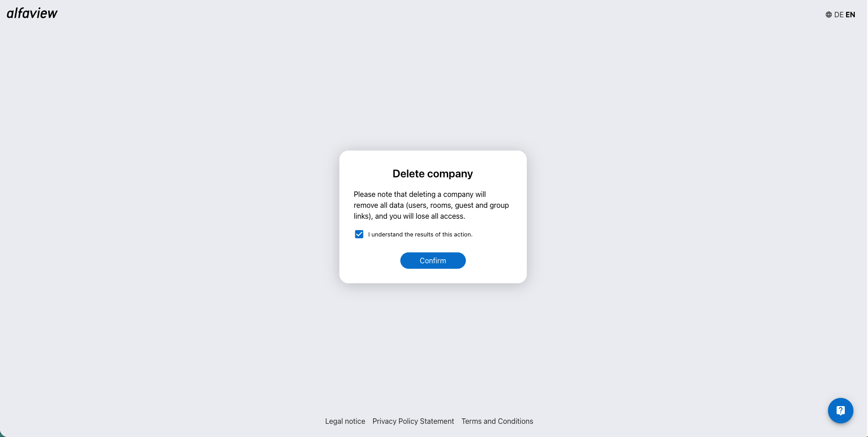Image resolution: width=868 pixels, height=437 pixels.
Task: Click the alfaview logo
Action: [x=32, y=13]
